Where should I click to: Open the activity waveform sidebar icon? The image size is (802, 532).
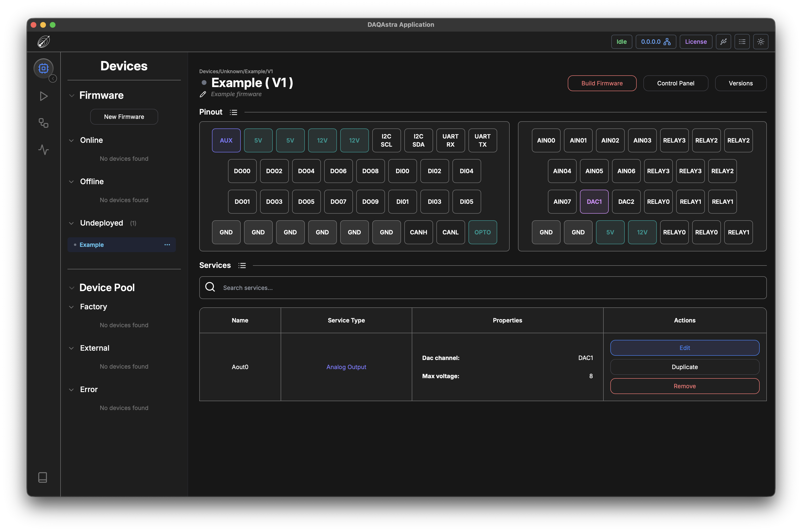(x=43, y=150)
